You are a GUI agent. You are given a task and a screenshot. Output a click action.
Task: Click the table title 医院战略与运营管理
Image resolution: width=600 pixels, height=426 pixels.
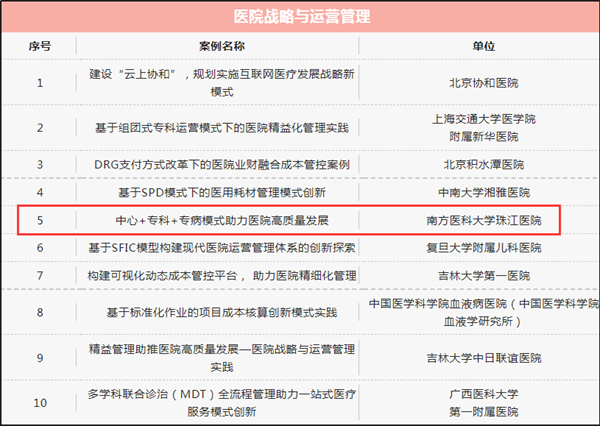pos(302,17)
